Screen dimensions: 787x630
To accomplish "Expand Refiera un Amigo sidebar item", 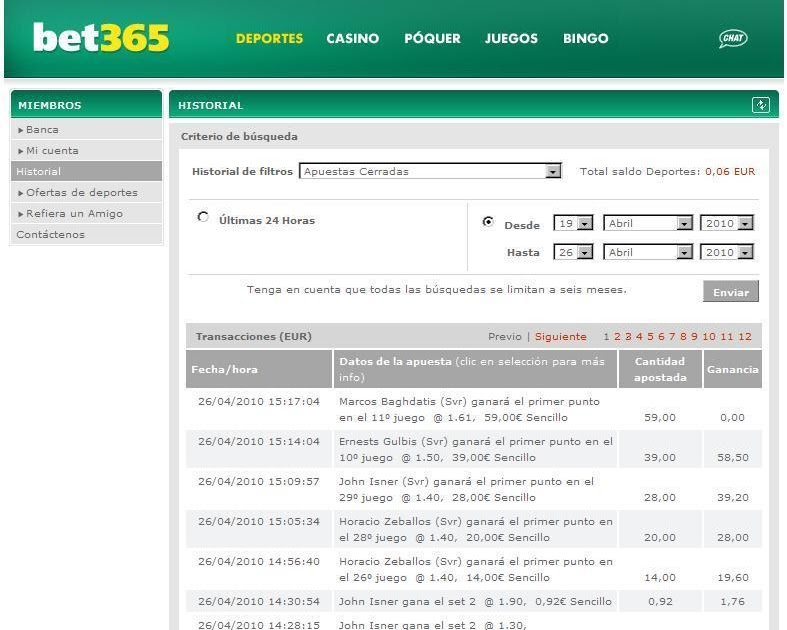I will pyautogui.click(x=86, y=213).
